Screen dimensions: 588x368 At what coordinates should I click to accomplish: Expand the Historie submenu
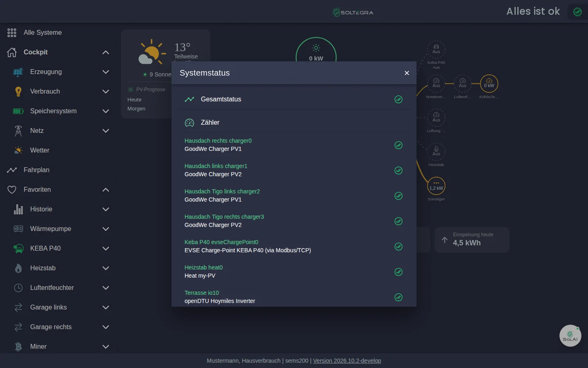click(x=106, y=209)
